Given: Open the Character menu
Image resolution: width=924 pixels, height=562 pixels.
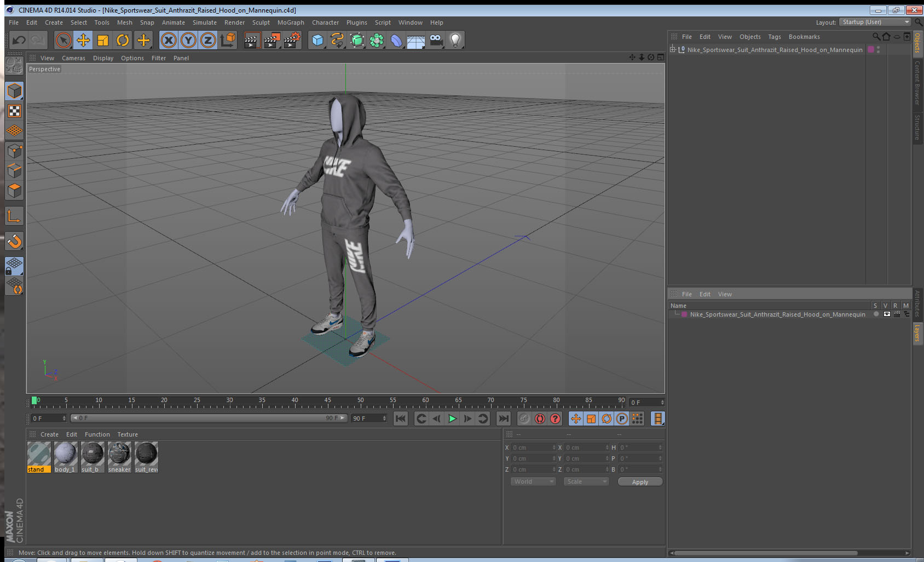Looking at the screenshot, I should coord(325,22).
